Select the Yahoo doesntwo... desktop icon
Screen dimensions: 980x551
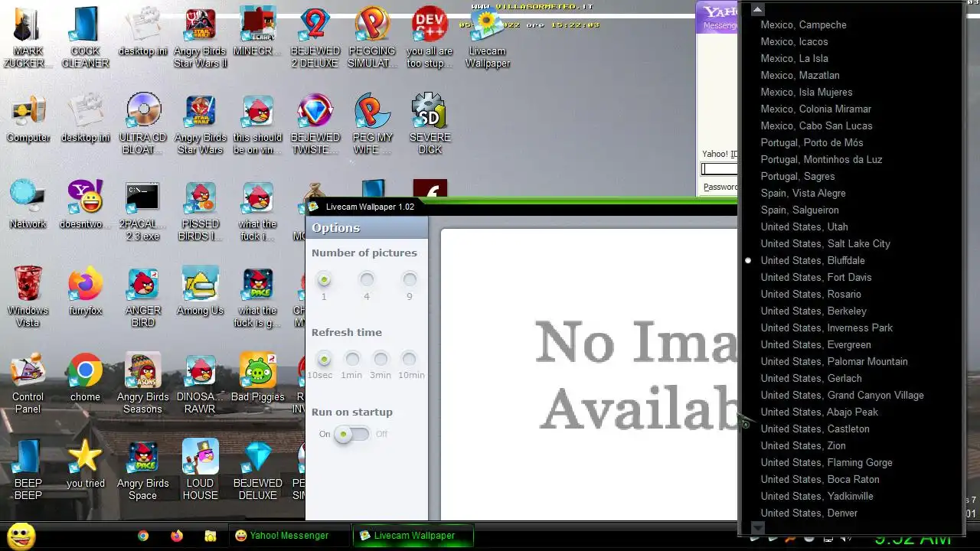pyautogui.click(x=86, y=205)
